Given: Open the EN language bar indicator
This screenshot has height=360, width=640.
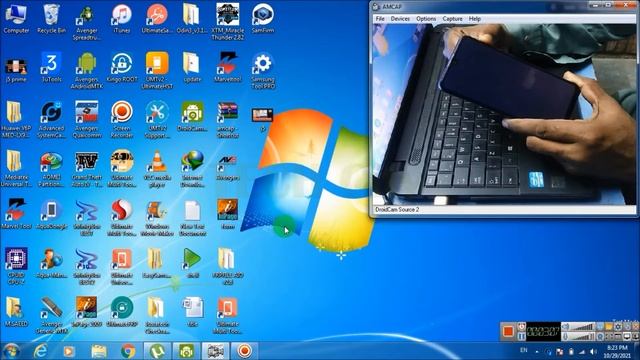Looking at the screenshot, I should [x=524, y=350].
